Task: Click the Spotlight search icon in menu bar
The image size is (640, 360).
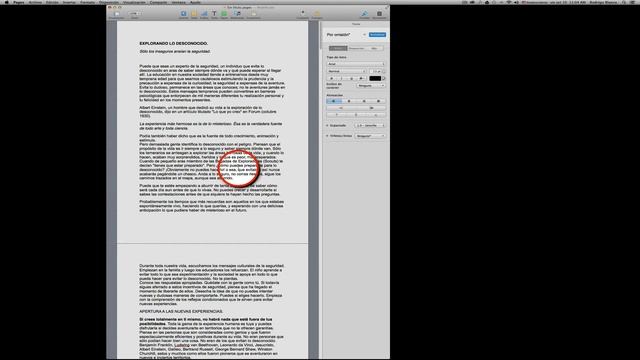Action: tap(624, 2)
